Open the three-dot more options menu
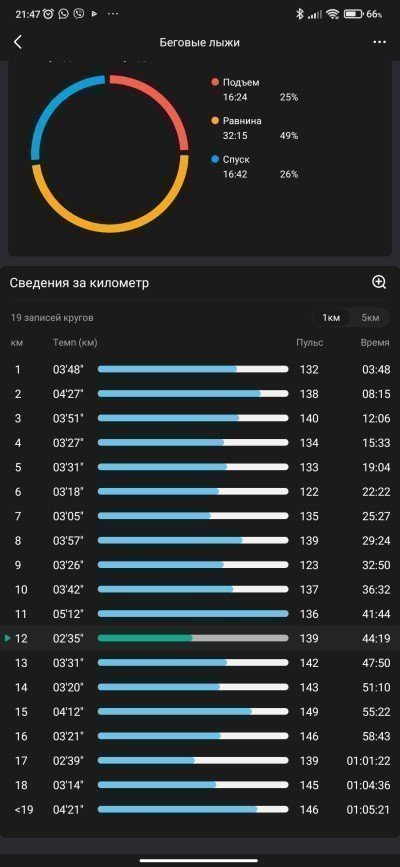 [379, 42]
